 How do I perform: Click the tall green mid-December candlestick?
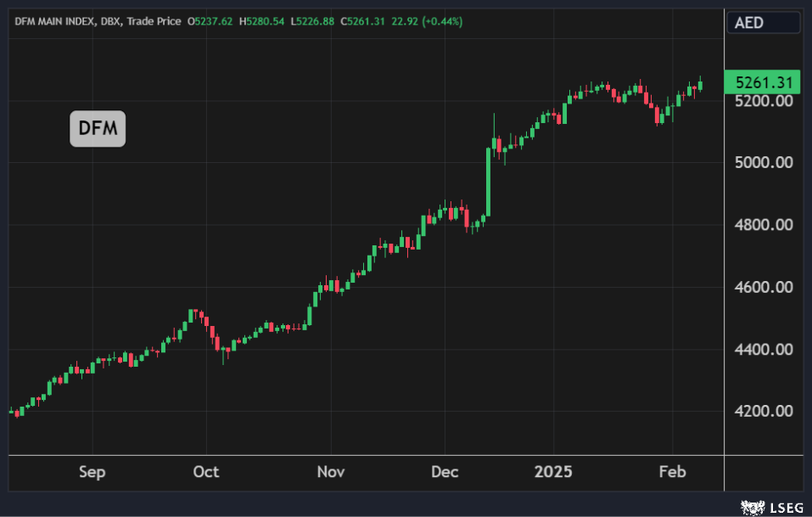coord(488,183)
